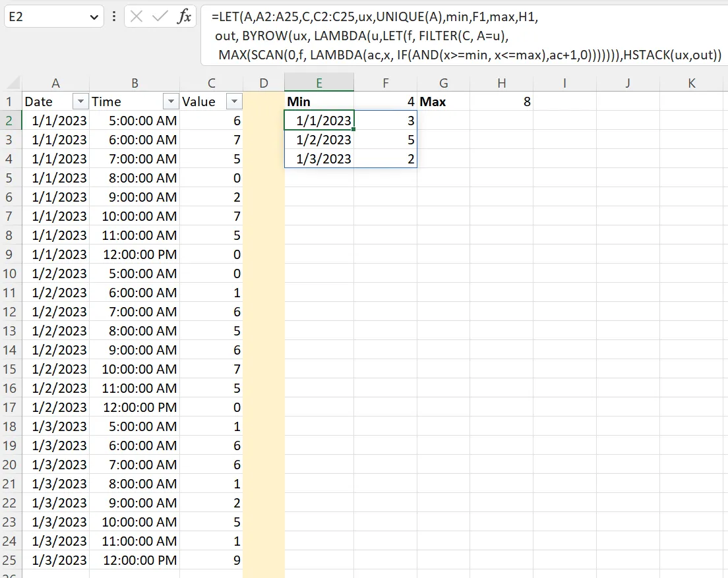This screenshot has height=578, width=728.
Task: Click cell C15 with value 7
Action: (x=211, y=369)
